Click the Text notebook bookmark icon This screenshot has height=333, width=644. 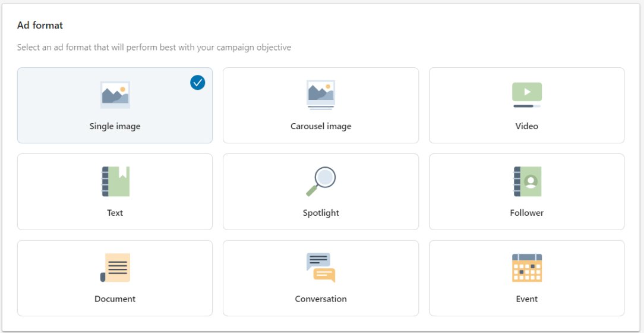click(x=115, y=181)
